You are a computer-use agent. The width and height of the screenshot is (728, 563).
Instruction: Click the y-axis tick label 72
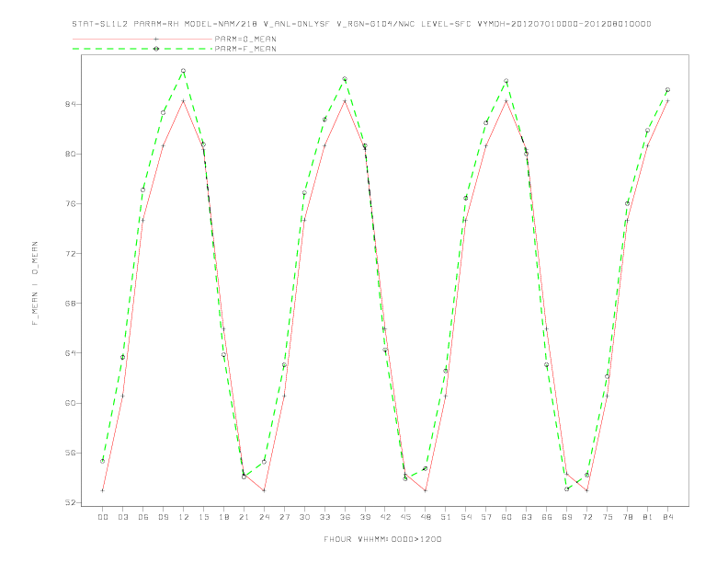[x=70, y=254]
